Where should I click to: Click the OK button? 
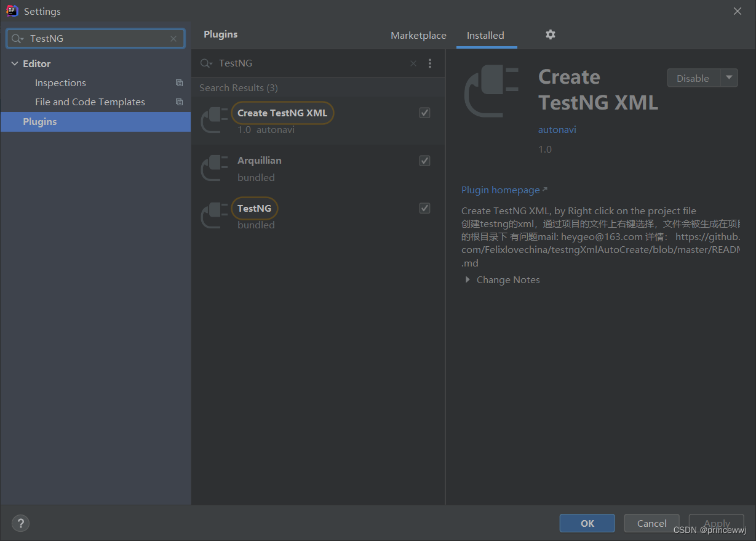pos(587,523)
